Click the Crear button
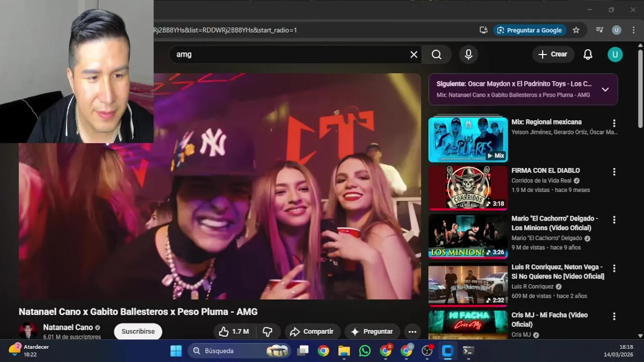 coord(552,54)
